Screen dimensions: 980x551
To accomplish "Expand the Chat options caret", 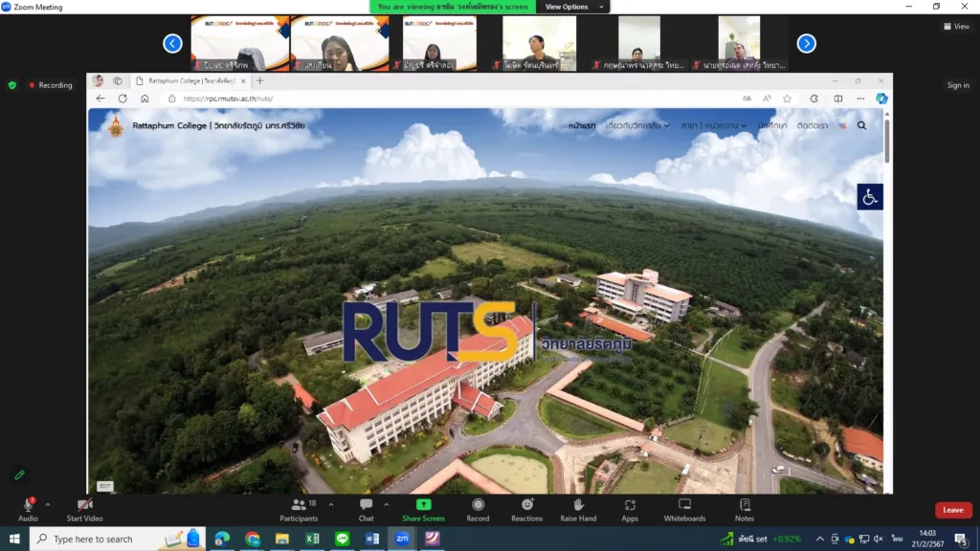I will [387, 505].
